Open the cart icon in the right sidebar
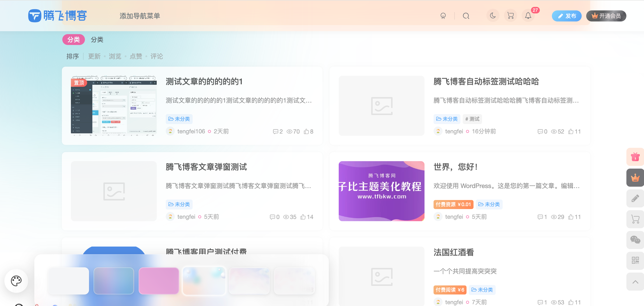The height and width of the screenshot is (306, 644). coord(635,219)
